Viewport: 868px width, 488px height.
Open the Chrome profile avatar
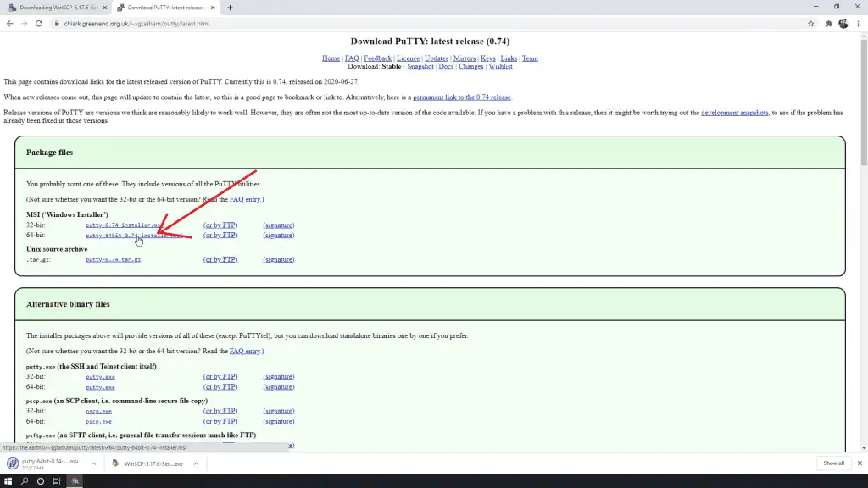(x=843, y=24)
